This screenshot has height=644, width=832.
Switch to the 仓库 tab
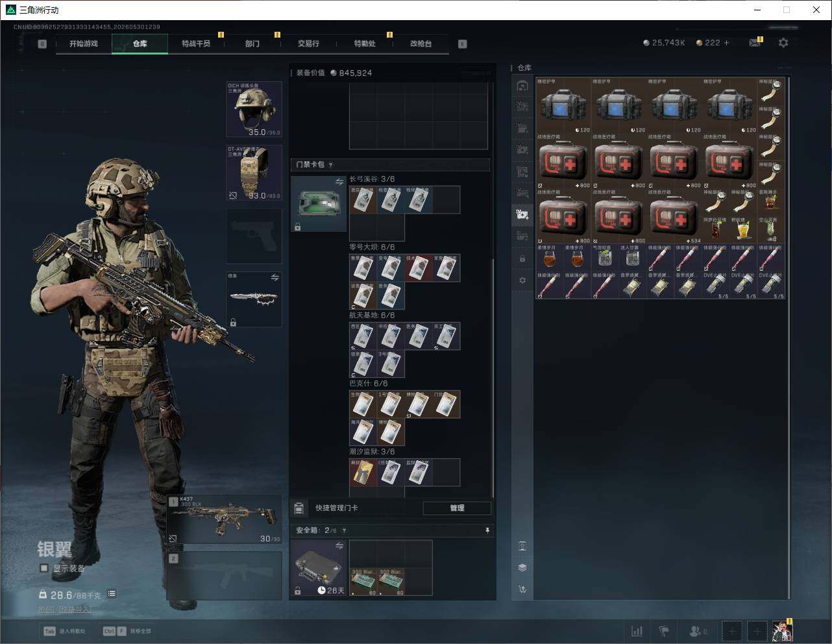140,43
